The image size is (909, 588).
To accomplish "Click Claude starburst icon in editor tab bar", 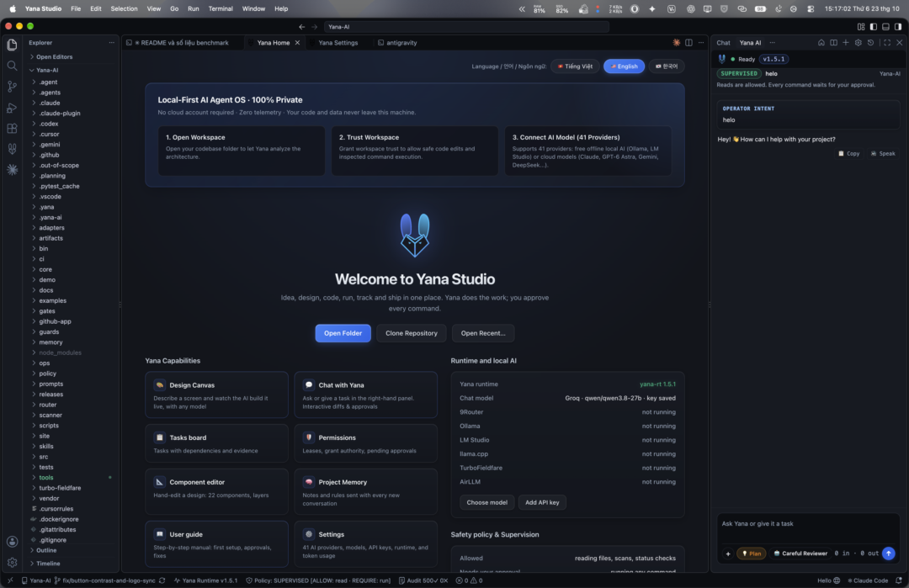I will pyautogui.click(x=676, y=42).
